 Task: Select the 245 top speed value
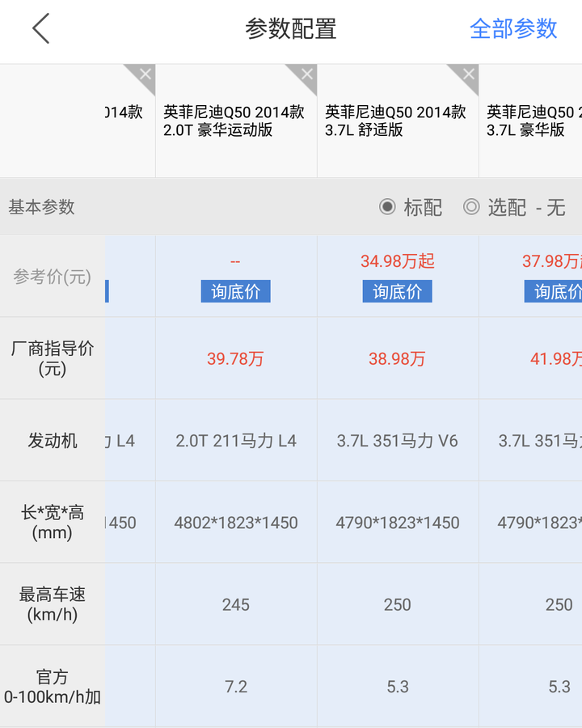236,604
